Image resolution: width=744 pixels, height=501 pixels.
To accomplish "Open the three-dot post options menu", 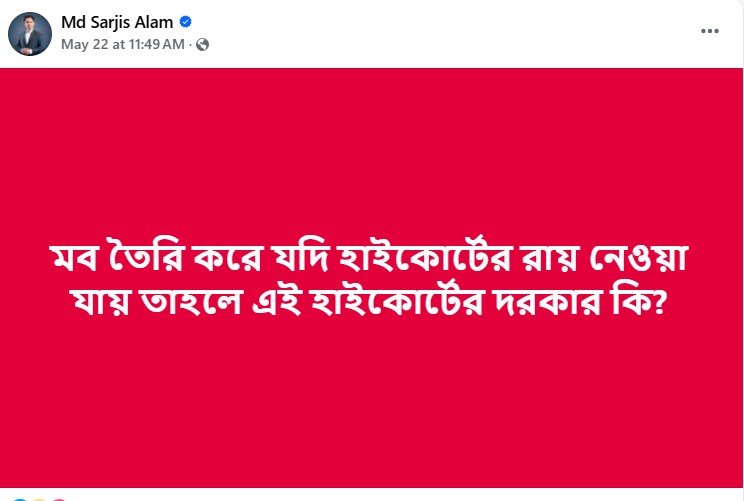I will pos(710,31).
